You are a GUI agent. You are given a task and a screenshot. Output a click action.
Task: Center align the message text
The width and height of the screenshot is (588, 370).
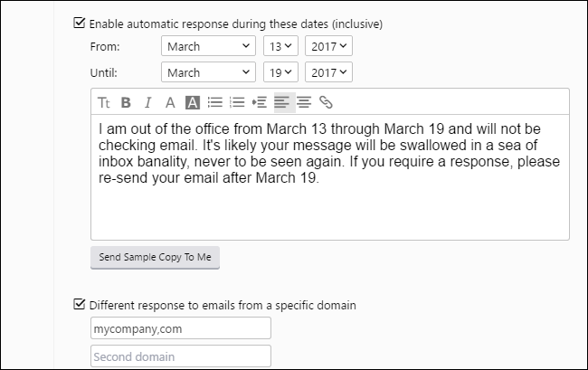[304, 102]
